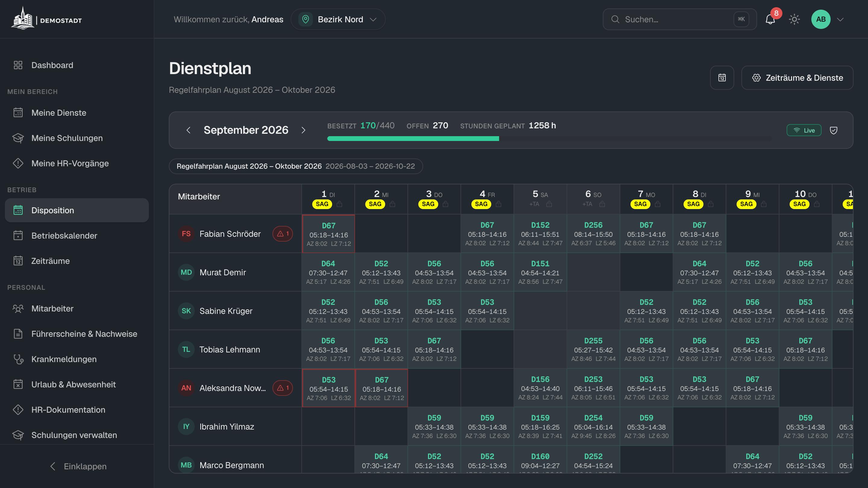Click the Disposition calendar icon

(18, 210)
